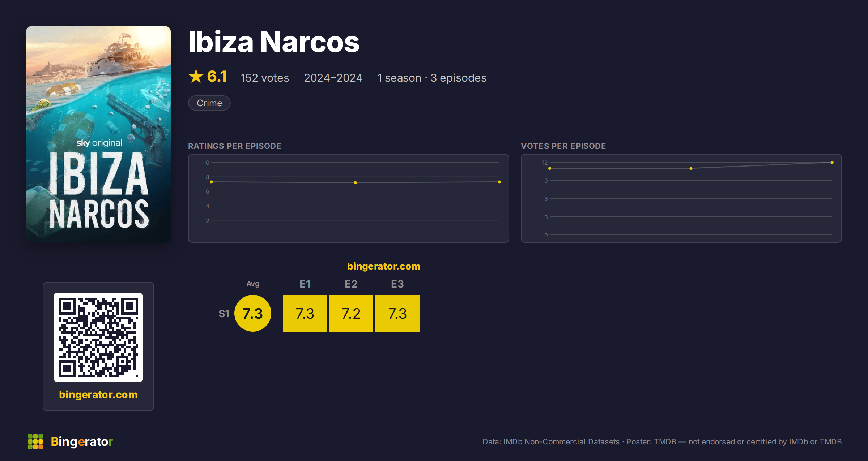Select the Crime genre tag

[x=209, y=103]
